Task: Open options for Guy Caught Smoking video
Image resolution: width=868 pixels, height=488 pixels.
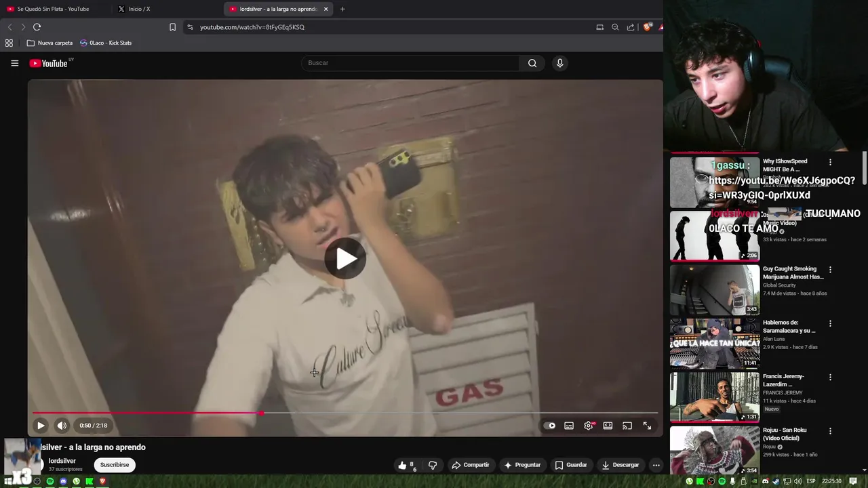Action: click(830, 270)
